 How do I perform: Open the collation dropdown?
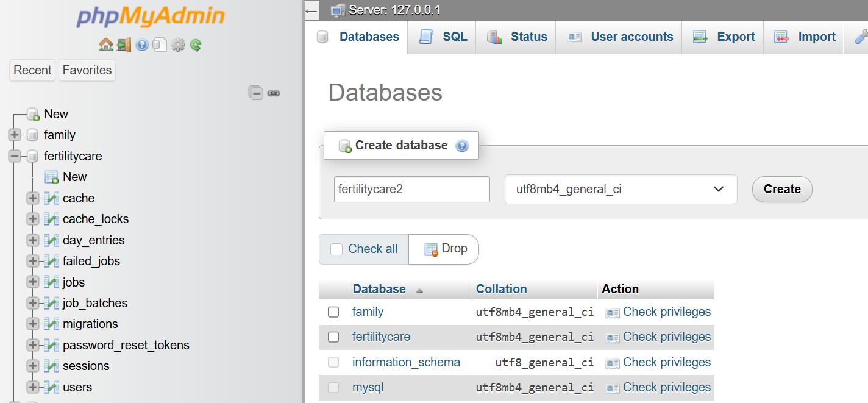tap(621, 190)
